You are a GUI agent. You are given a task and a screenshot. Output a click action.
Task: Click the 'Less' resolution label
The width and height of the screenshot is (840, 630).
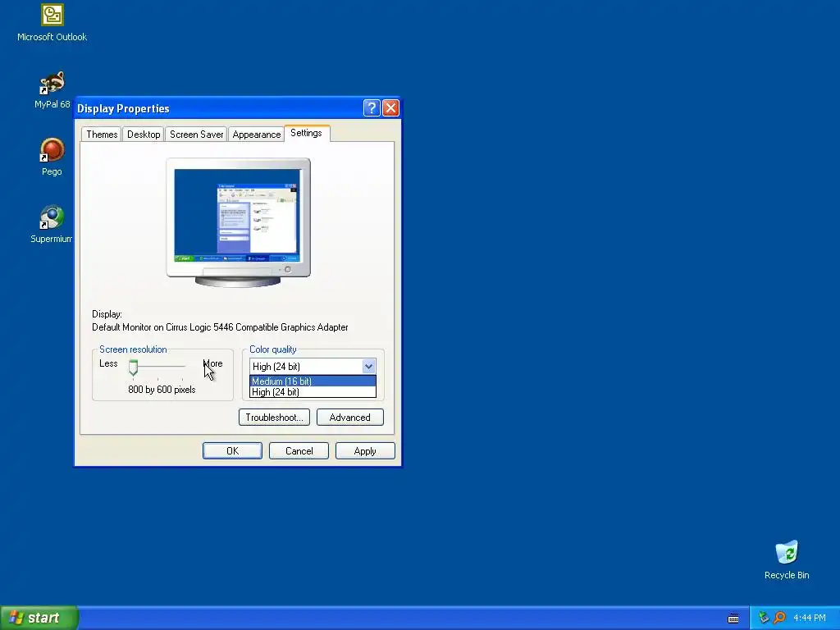(108, 363)
